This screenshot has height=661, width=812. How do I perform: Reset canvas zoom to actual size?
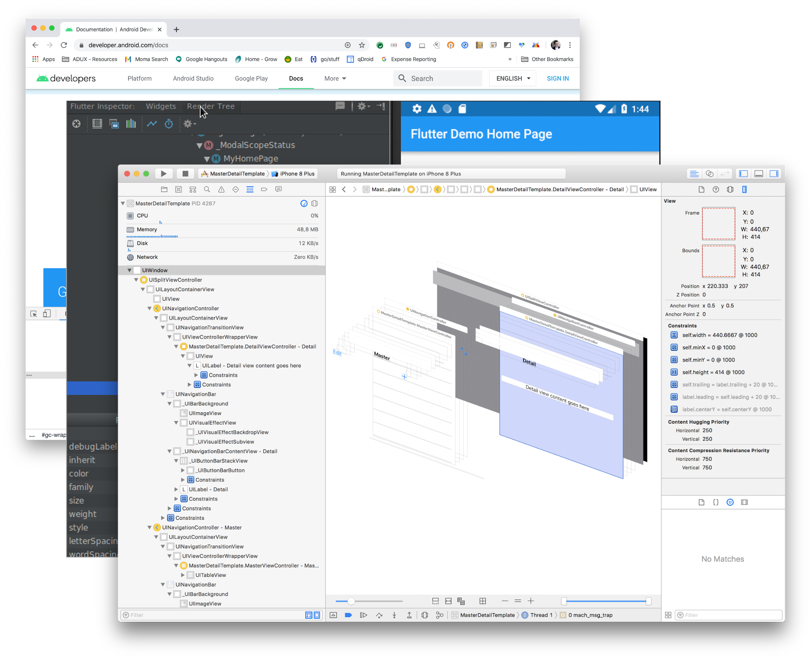pos(518,601)
